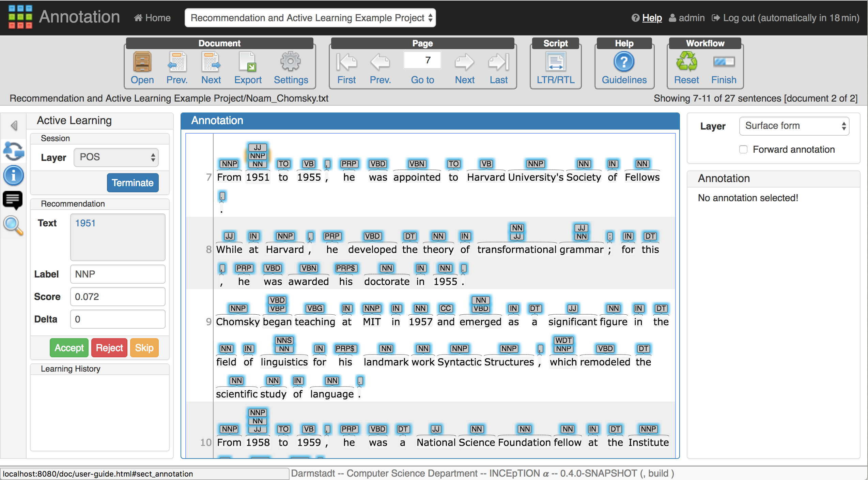This screenshot has width=868, height=480.
Task: Open the magnifier search sidebar icon
Action: (x=13, y=225)
